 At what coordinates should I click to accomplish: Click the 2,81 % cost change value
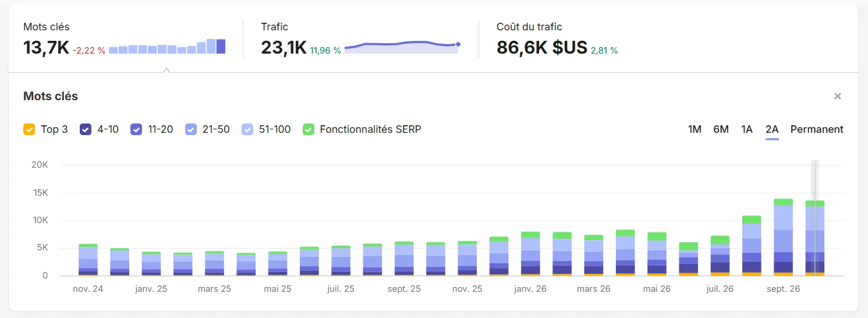604,51
